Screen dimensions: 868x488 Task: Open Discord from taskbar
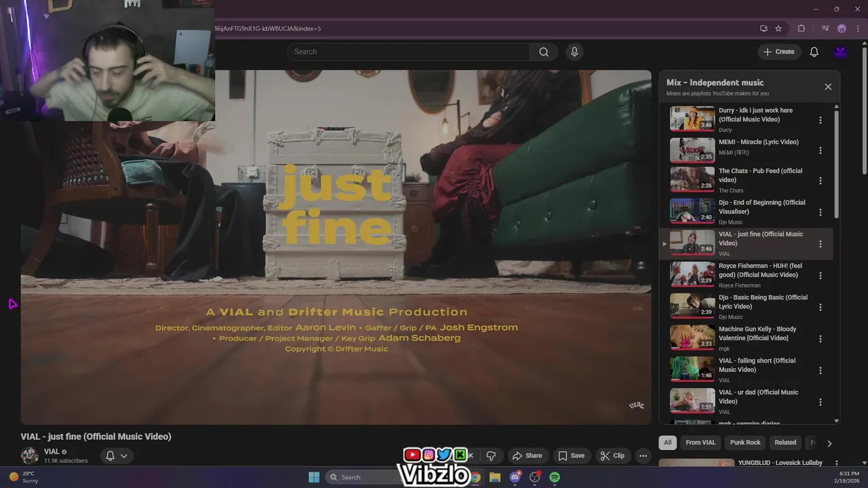pos(515,477)
